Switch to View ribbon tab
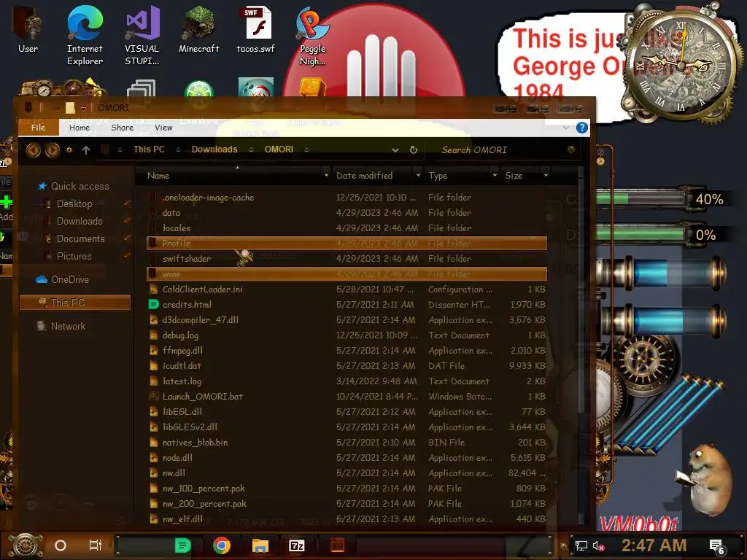 point(163,128)
